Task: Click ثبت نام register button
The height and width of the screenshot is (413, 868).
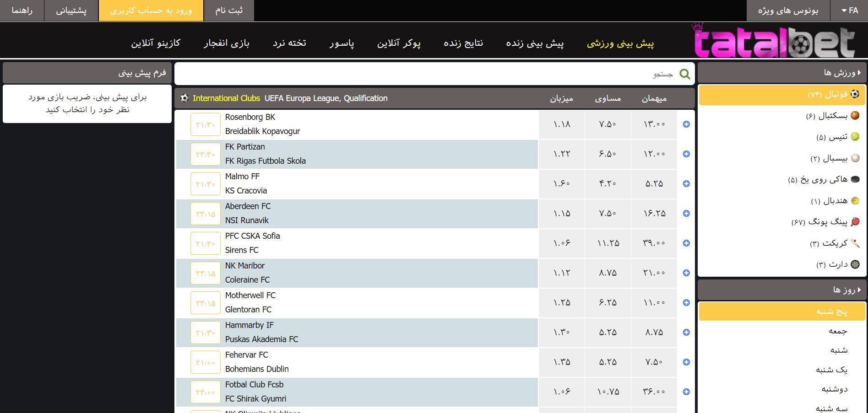Action: pos(229,11)
